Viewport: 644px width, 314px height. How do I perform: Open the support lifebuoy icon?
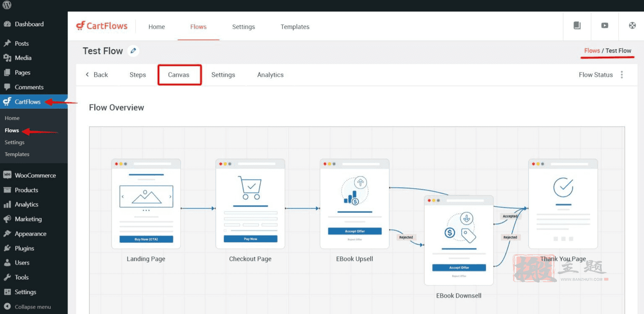(x=632, y=26)
